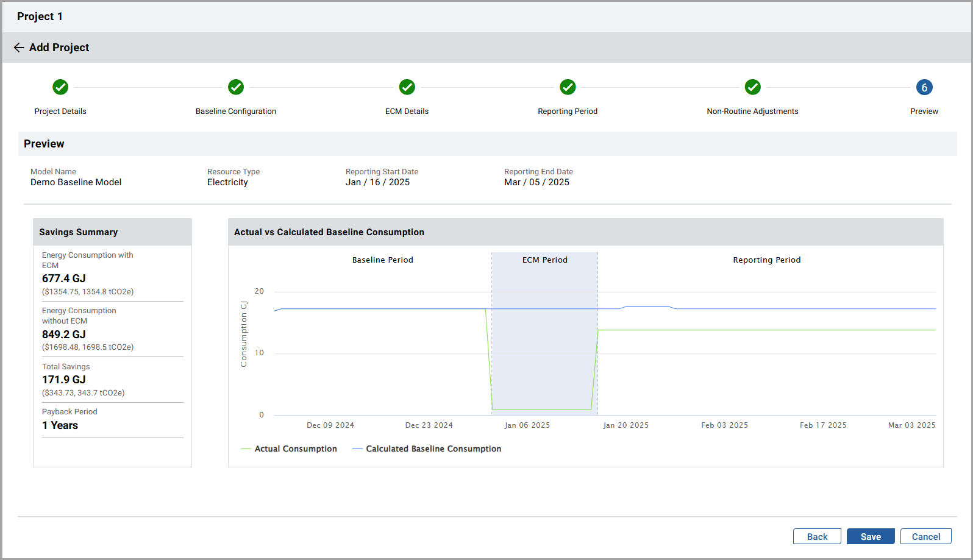
Task: Click Non-Routine Adjustments step checkmark icon
Action: tap(752, 87)
